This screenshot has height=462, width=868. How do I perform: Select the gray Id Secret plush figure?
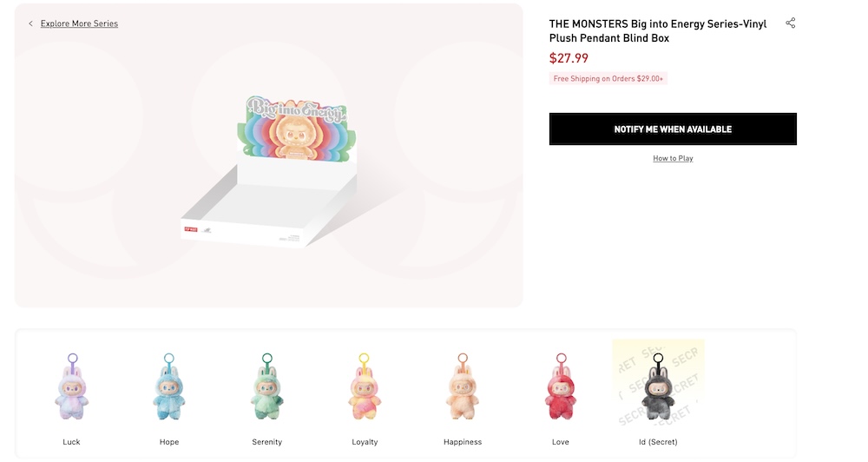coord(658,386)
